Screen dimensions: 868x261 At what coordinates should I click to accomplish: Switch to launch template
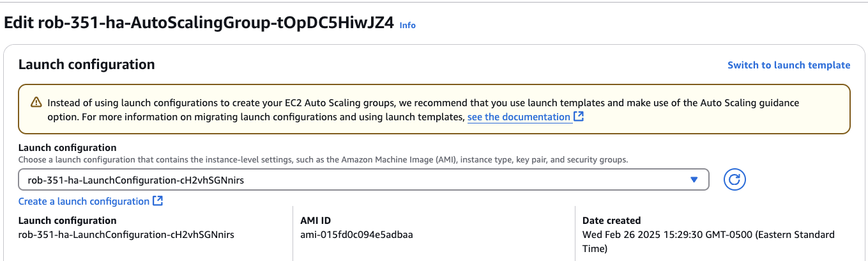[789, 65]
